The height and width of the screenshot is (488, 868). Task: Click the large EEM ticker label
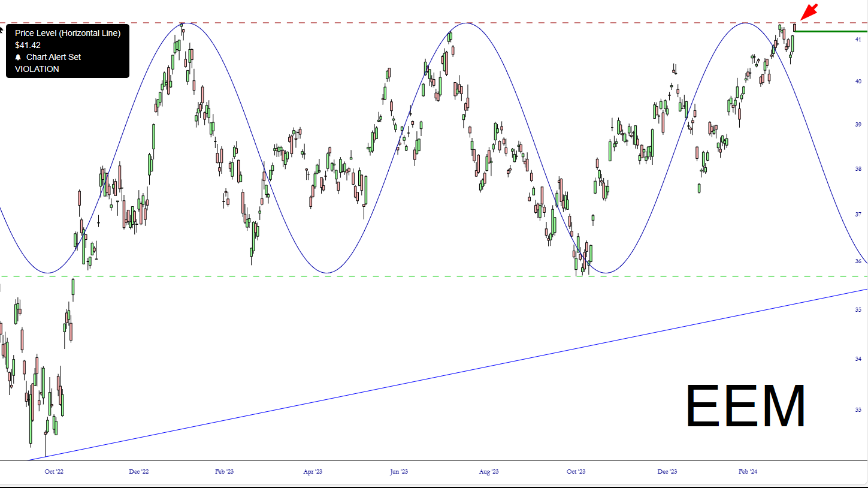tap(745, 406)
